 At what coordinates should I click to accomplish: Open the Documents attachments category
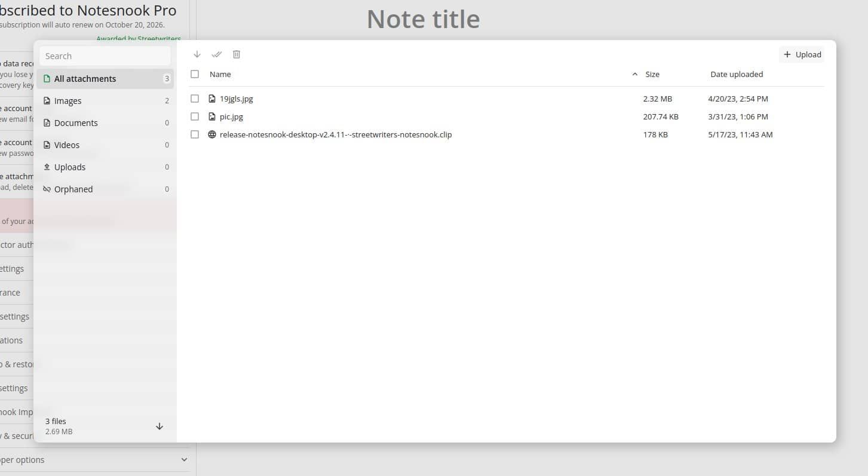point(75,122)
